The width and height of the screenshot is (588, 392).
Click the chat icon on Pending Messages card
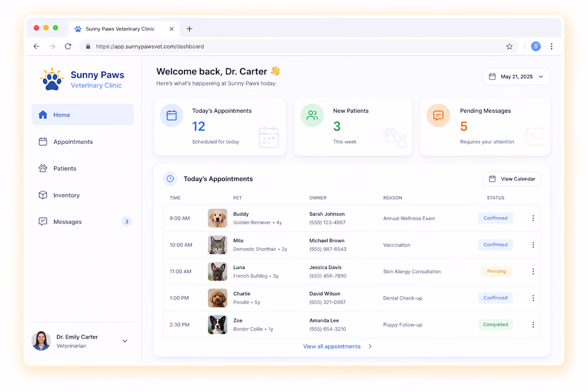(x=438, y=115)
